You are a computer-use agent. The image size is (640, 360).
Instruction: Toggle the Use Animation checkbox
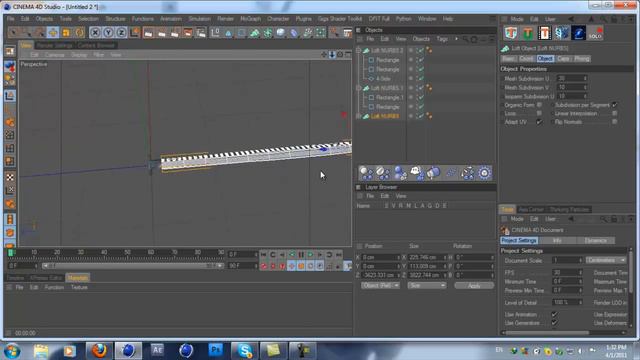pyautogui.click(x=554, y=314)
